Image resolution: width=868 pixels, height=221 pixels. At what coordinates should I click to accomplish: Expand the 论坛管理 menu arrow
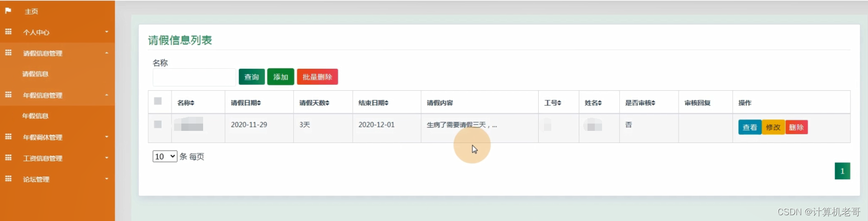click(107, 179)
